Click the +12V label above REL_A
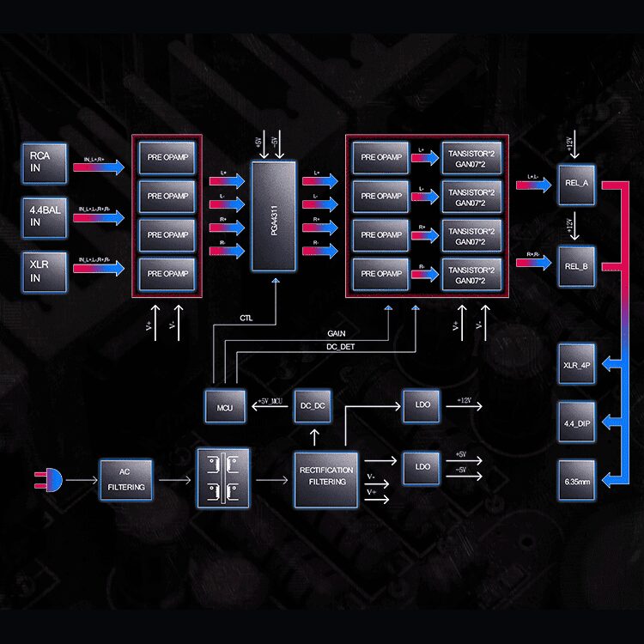Screen dimensions: 644x644 point(569,144)
